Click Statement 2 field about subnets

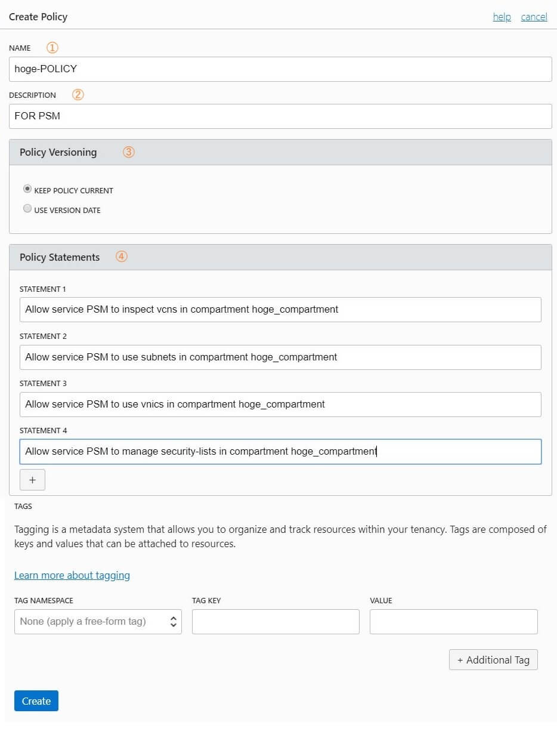point(280,357)
